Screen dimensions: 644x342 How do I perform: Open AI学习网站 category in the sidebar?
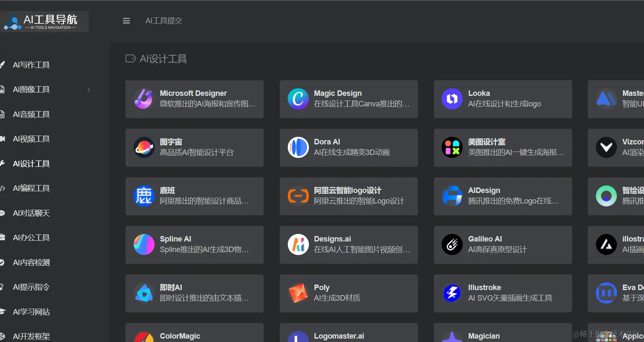(31, 312)
